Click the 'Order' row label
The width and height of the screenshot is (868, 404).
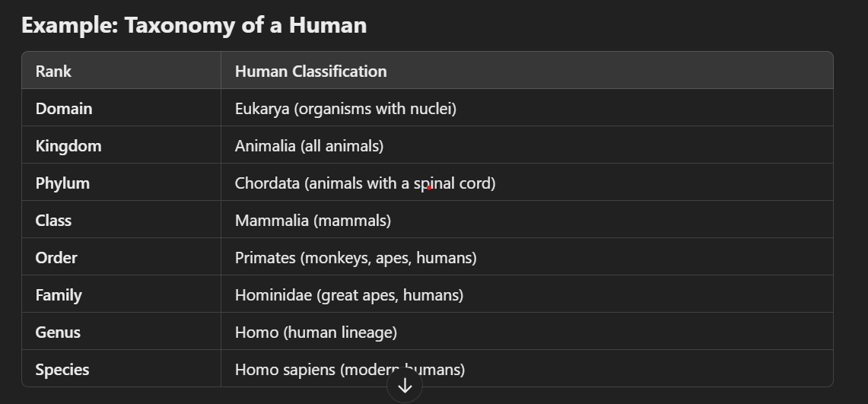click(x=56, y=258)
